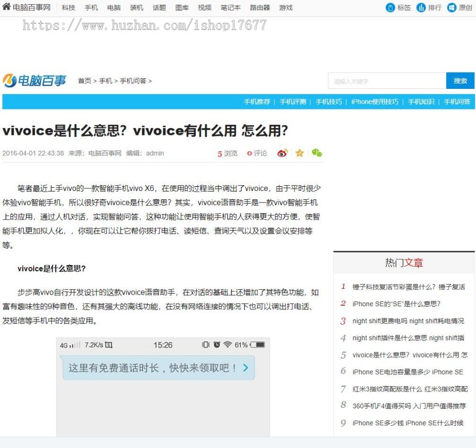Open 手机 in top navigation

[91, 7]
